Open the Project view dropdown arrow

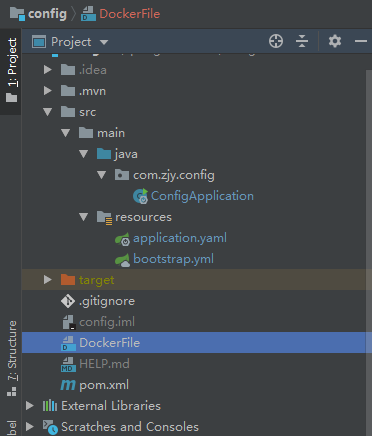[x=104, y=42]
